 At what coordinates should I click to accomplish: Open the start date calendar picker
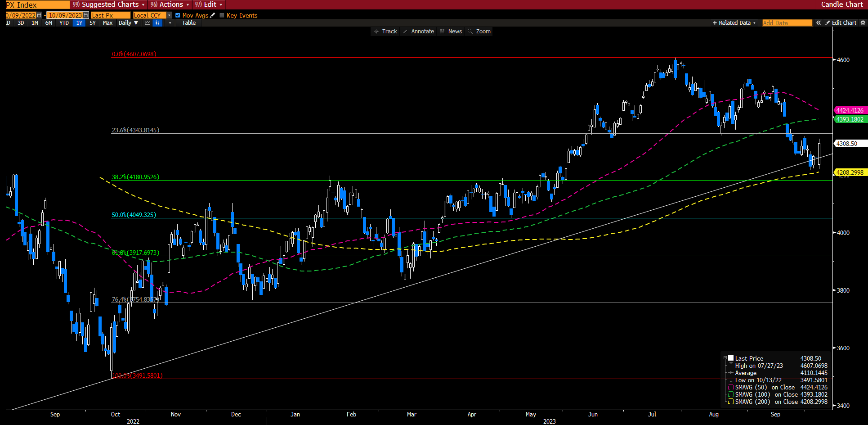pyautogui.click(x=39, y=15)
